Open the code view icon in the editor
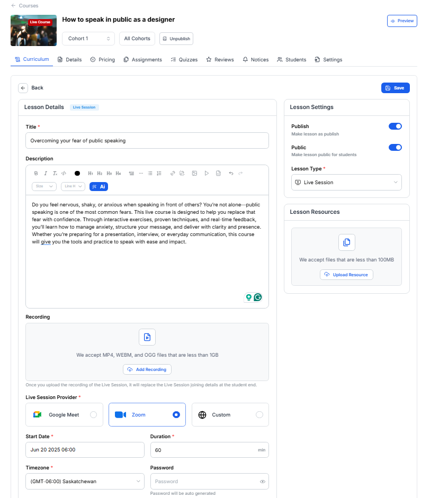 tap(64, 173)
